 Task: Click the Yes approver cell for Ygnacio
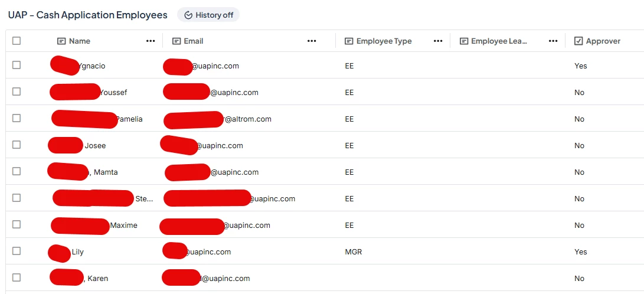click(581, 66)
